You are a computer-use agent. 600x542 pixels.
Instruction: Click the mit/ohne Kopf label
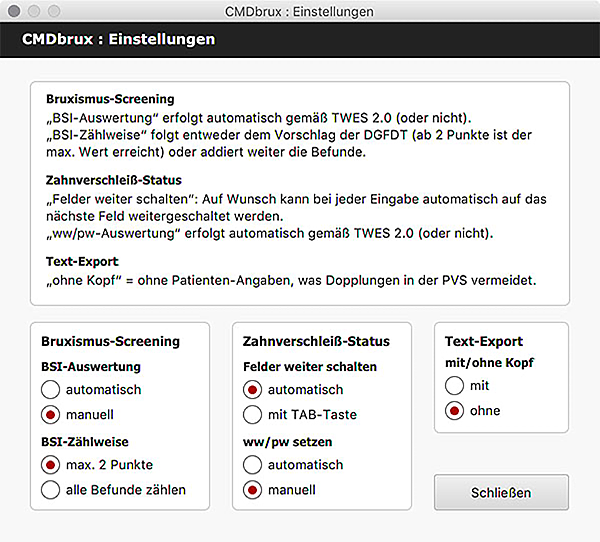point(489,362)
